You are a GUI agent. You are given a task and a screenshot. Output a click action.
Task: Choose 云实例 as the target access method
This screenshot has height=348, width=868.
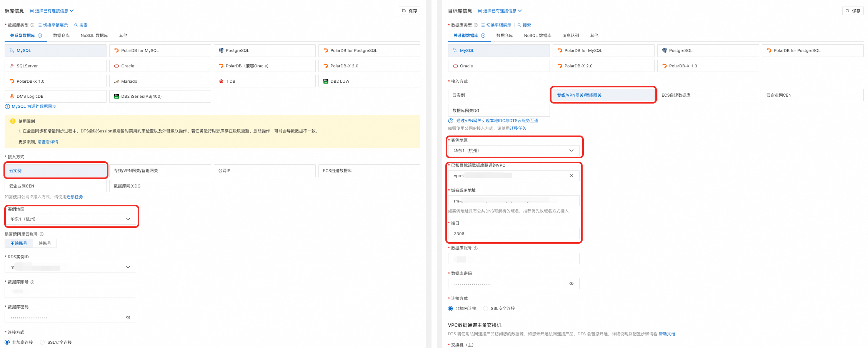[499, 95]
